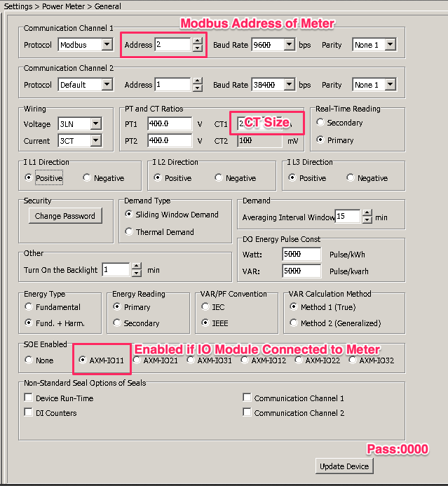Select Fund. + Harm. energy type
The width and height of the screenshot is (448, 486).
[55, 323]
